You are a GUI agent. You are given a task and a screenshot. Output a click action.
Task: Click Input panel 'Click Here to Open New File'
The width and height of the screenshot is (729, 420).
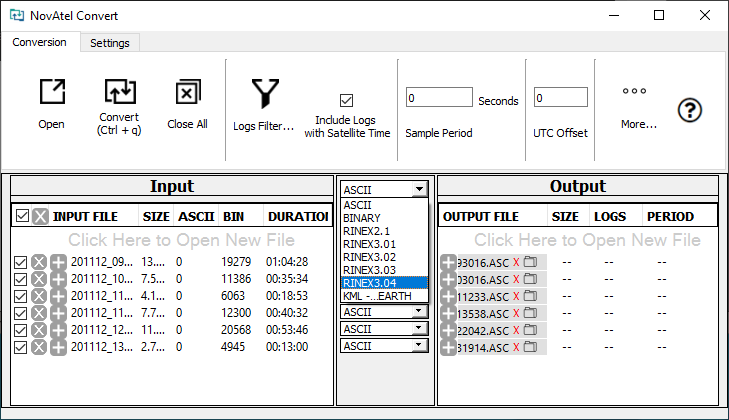click(x=181, y=240)
